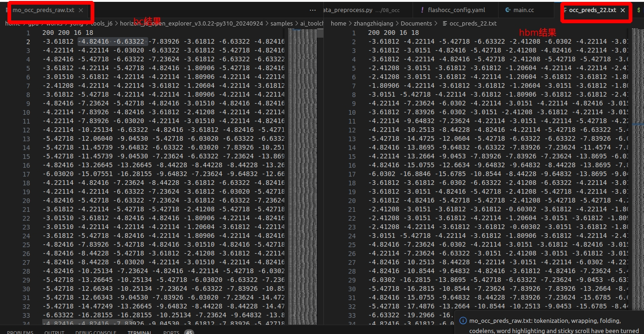
Task: Switch to the main.cc editor tab
Action: click(523, 10)
